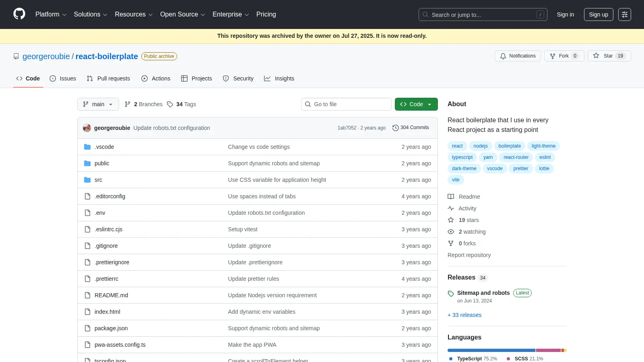Click the .vscode folder icon
Image resolution: width=644 pixels, height=362 pixels.
point(87,147)
